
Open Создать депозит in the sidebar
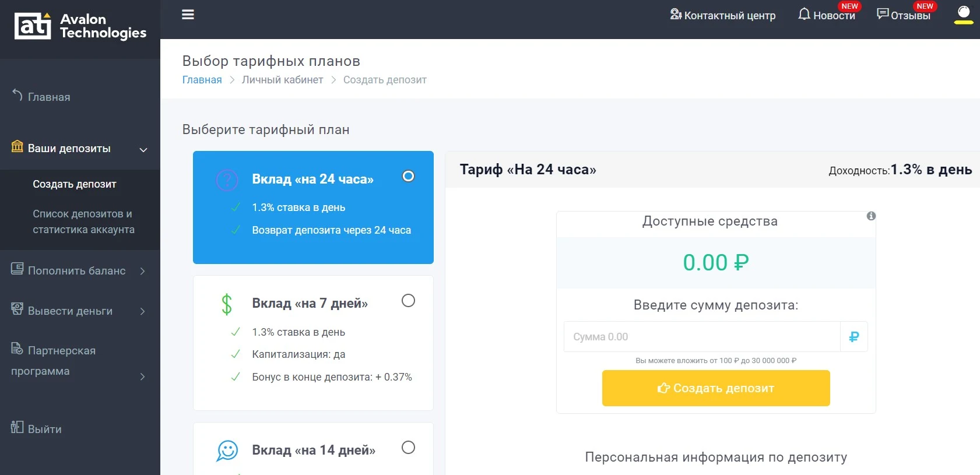75,184
